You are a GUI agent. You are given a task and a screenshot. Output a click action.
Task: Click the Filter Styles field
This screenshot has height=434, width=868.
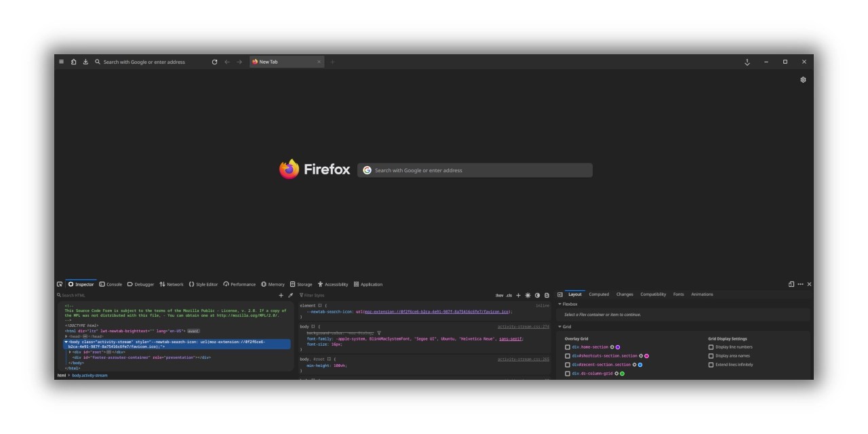pyautogui.click(x=395, y=295)
